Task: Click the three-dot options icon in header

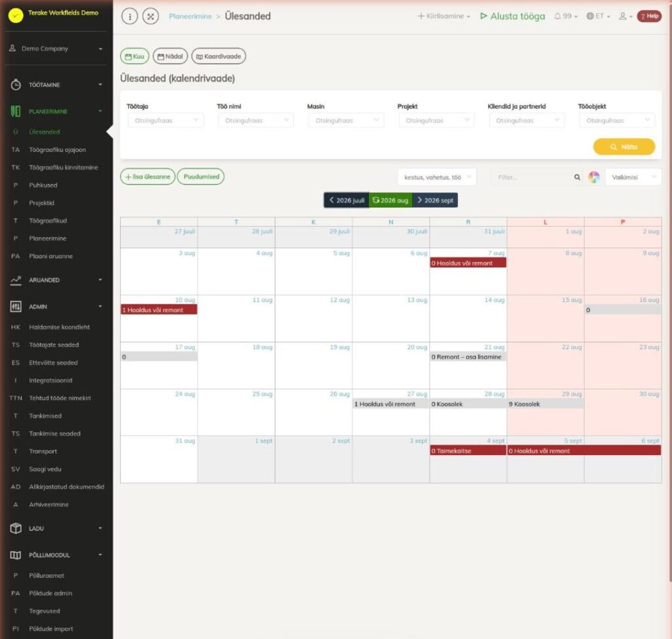Action: pos(129,16)
